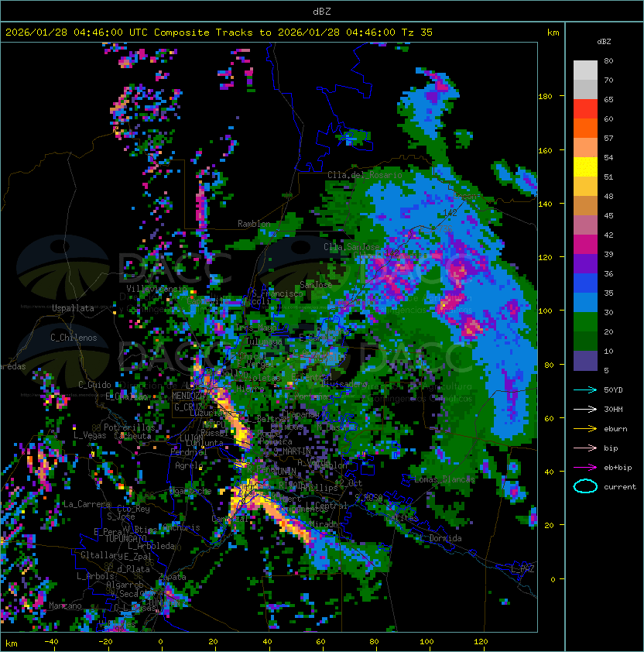
Task: Click the 'Lomas_Blancas' map label
Action: 444,479
